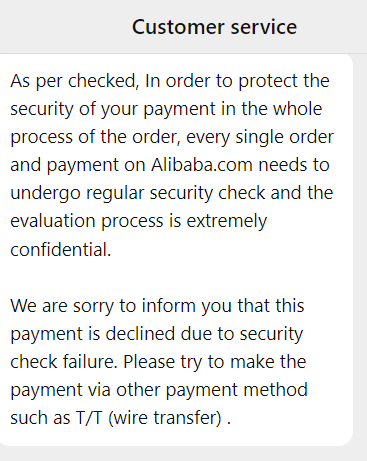Click the 'check failure. Please try' line
Viewport: 367px width, 461px height.
coord(158,361)
